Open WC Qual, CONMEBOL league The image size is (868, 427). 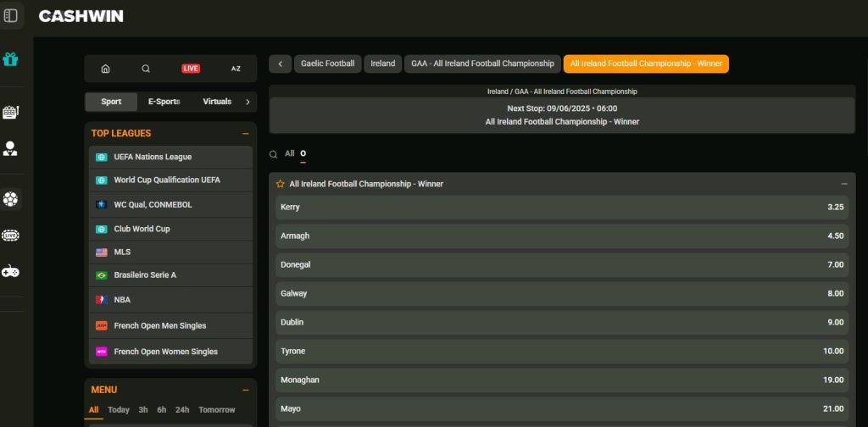coord(170,205)
